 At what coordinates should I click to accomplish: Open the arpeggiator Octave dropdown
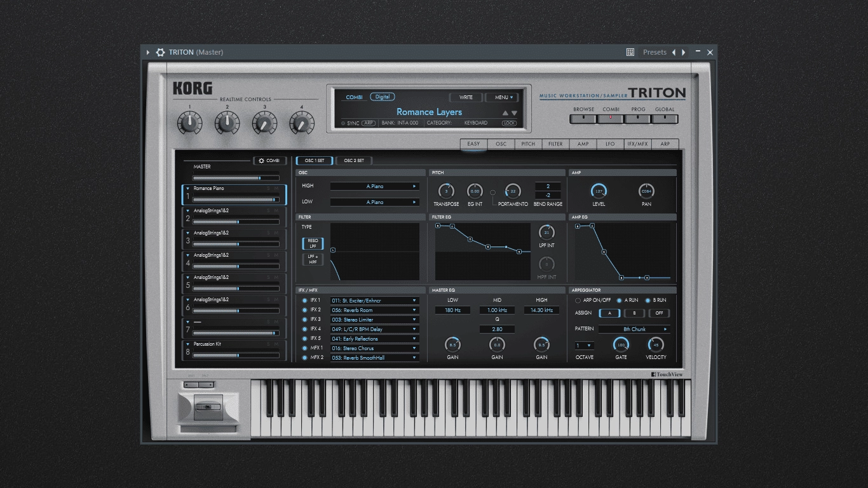coord(585,346)
